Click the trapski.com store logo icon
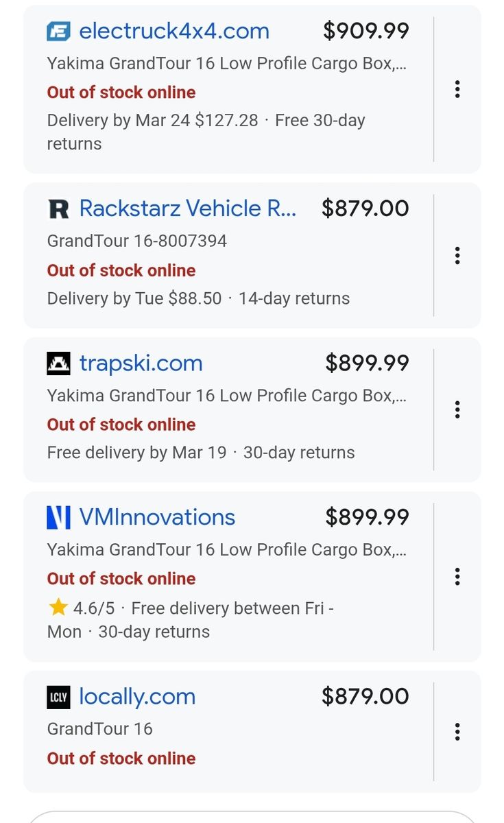The width and height of the screenshot is (504, 823). tap(58, 363)
